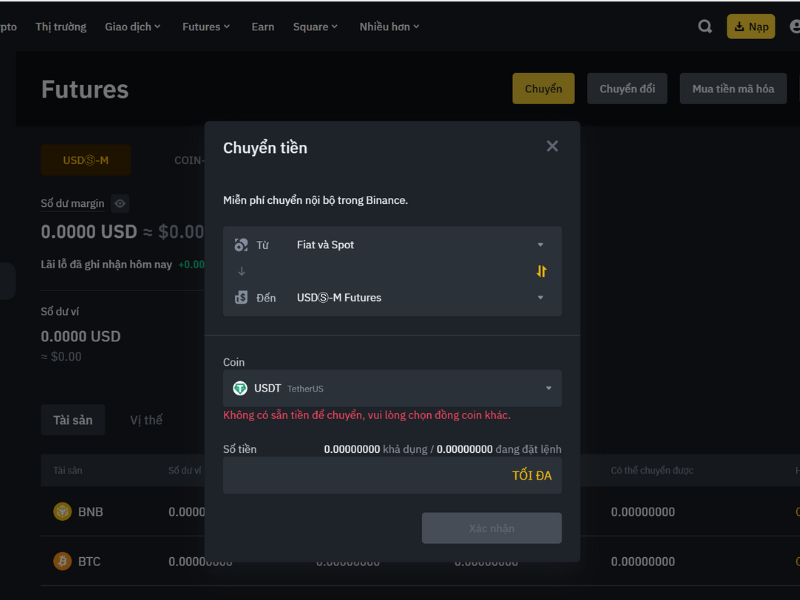Screen dimensions: 800x600
Task: Switch to the Vị thế tab
Action: [146, 420]
